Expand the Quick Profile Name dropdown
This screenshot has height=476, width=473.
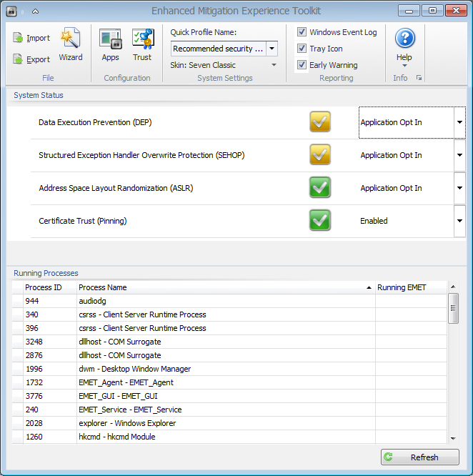point(272,49)
